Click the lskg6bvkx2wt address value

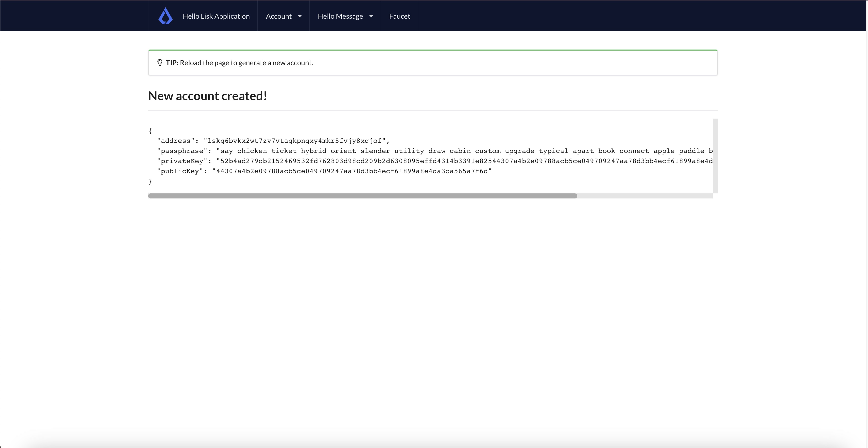[x=294, y=141]
